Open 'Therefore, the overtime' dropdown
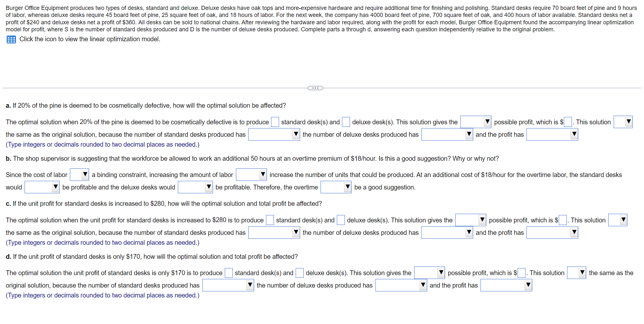The image size is (644, 324). point(336,187)
